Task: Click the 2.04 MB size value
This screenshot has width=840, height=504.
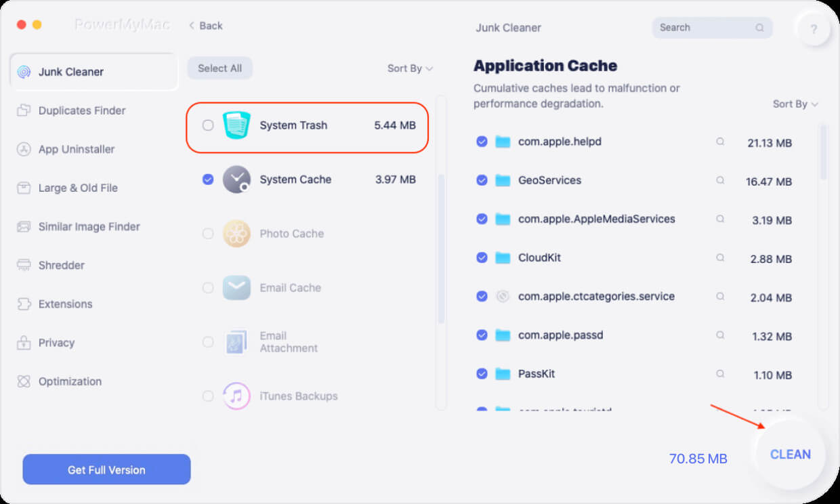Action: (x=772, y=297)
